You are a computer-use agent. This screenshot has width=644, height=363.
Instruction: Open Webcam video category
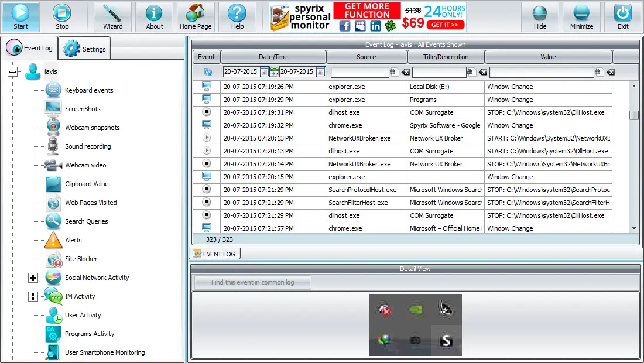point(85,165)
